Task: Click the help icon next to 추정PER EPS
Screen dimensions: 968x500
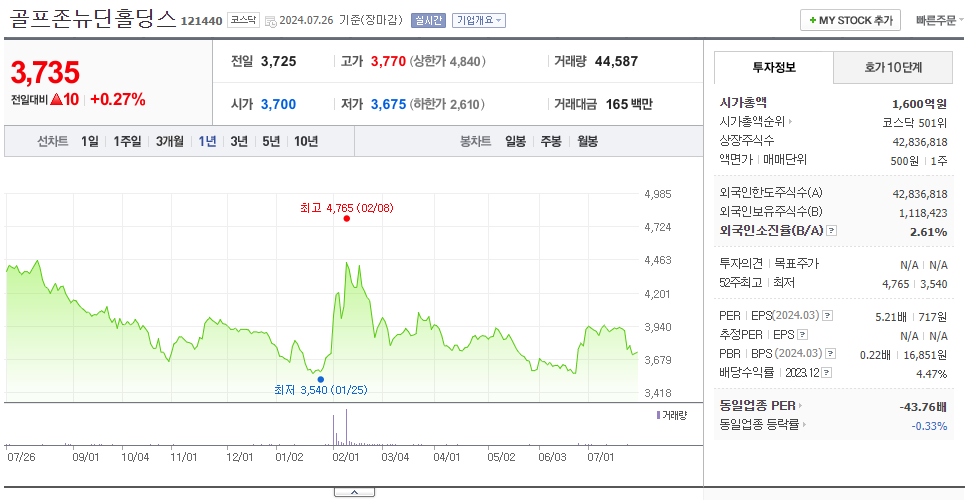Action: click(802, 335)
